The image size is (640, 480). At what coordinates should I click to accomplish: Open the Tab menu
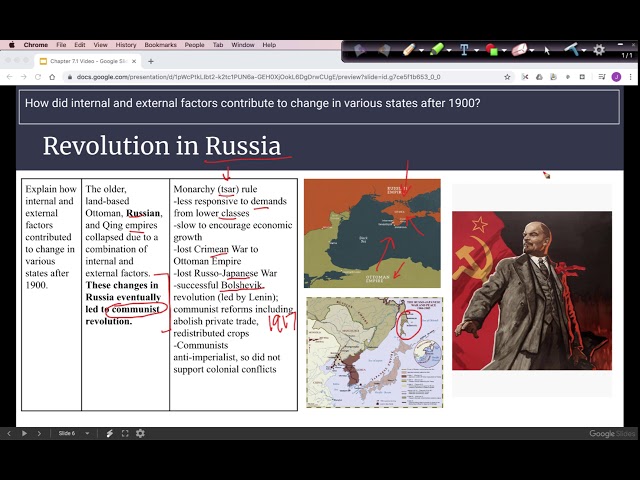(x=218, y=45)
